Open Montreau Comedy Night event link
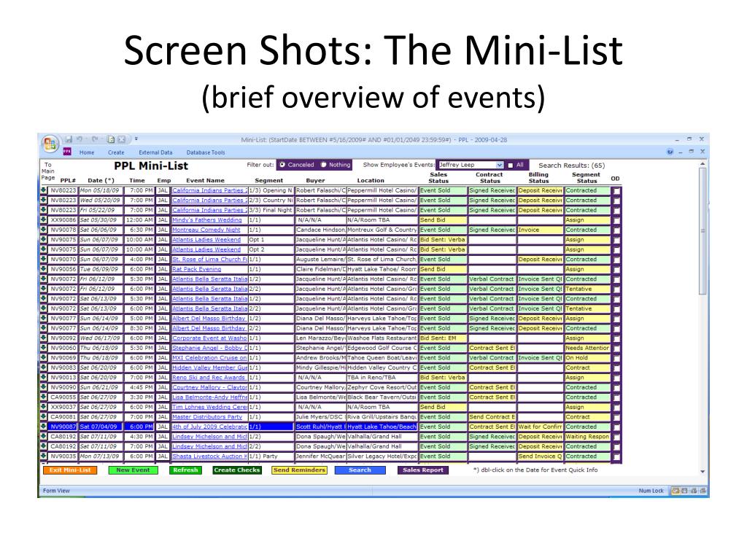This screenshot has width=747, height=560. click(x=206, y=230)
